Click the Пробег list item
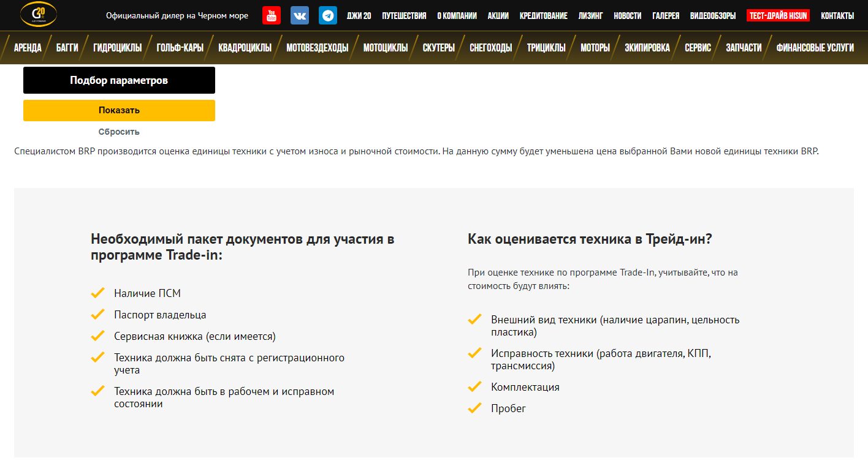 (508, 408)
